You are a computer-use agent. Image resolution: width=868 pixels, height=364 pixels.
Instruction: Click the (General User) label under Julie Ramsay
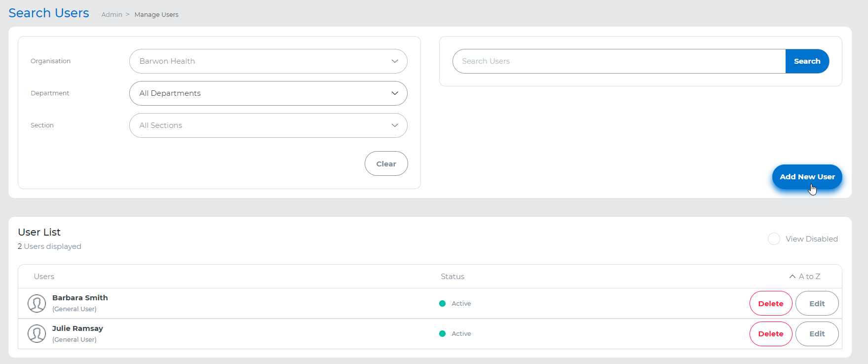75,340
